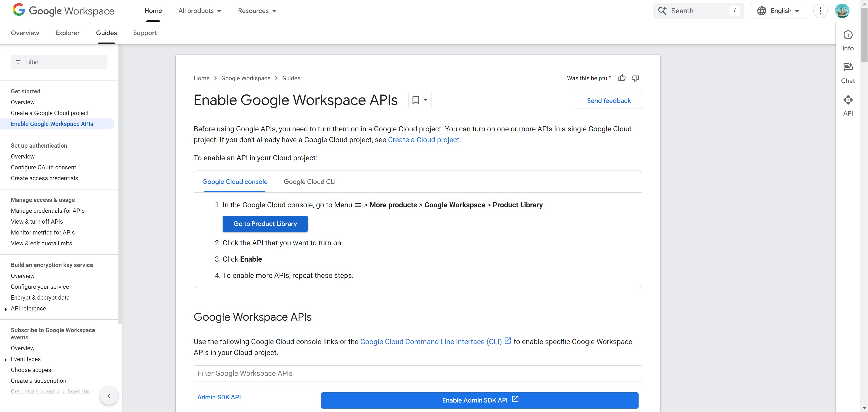Select the Home top menu item
The height and width of the screenshot is (412, 868).
pyautogui.click(x=153, y=11)
